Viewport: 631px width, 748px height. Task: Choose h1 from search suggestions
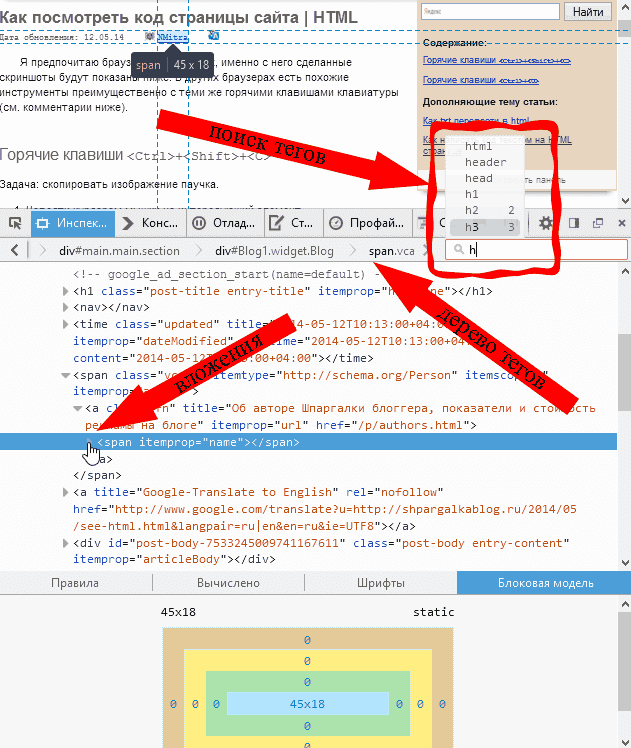pos(485,194)
